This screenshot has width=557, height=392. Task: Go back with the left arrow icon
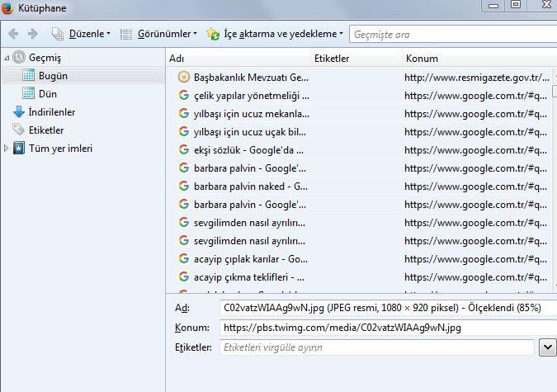13,34
